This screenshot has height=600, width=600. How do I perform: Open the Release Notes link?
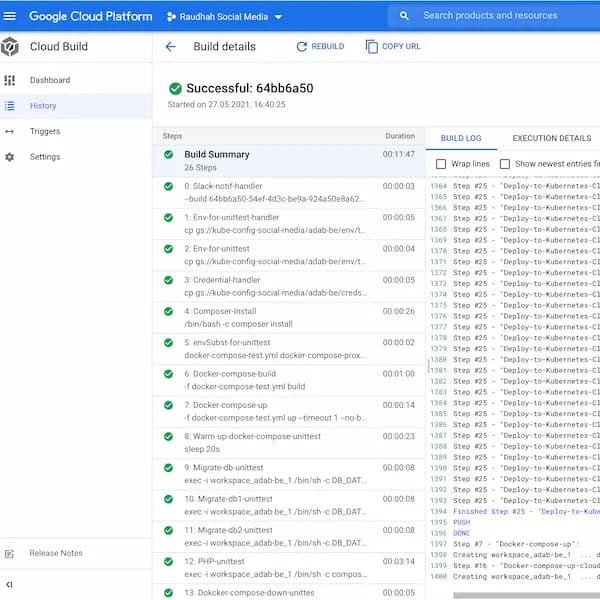tap(56, 553)
